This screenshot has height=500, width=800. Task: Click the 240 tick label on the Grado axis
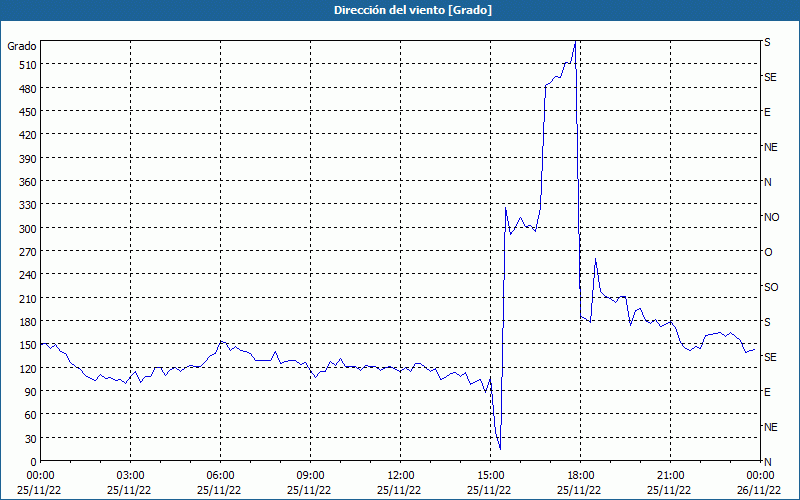(29, 275)
